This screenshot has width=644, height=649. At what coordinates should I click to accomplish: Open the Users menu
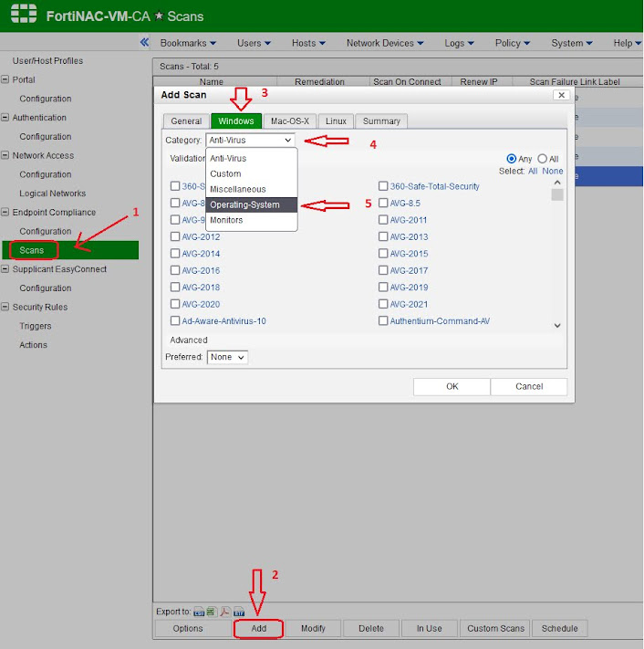pyautogui.click(x=254, y=43)
